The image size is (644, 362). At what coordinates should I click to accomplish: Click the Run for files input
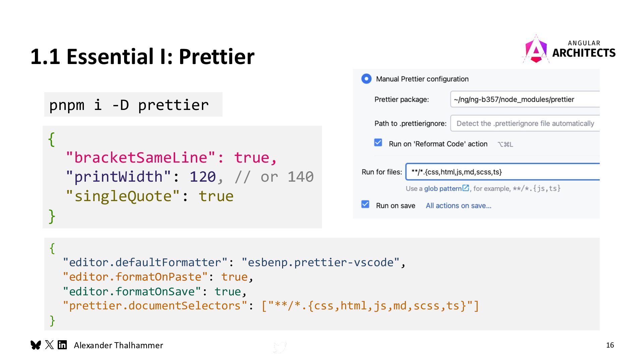(x=503, y=172)
